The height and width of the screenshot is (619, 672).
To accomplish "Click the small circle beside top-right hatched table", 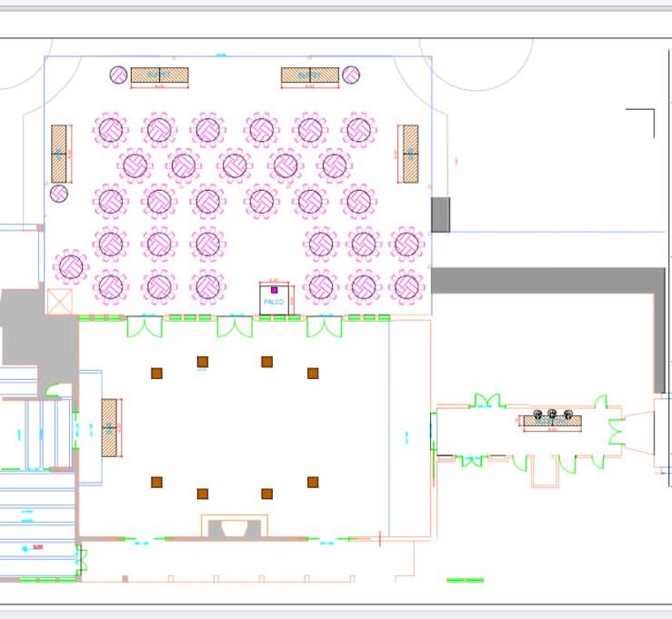I will pyautogui.click(x=351, y=75).
